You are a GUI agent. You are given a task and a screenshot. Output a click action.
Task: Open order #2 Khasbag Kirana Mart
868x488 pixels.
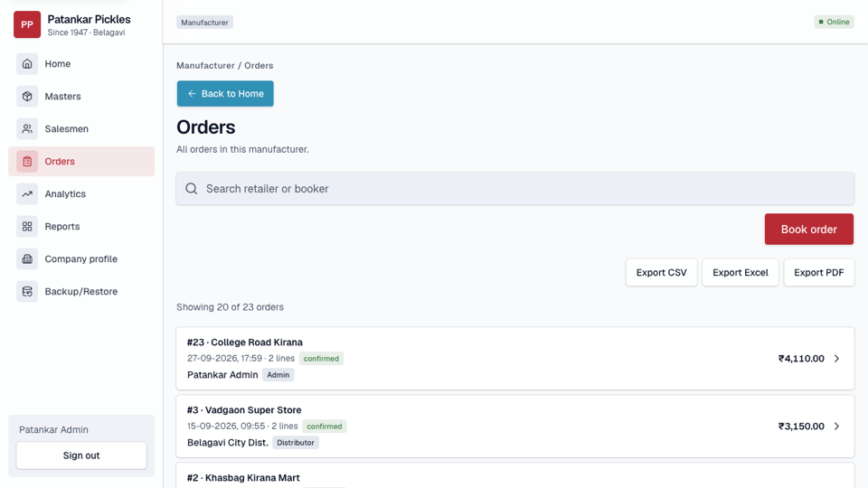pyautogui.click(x=515, y=475)
